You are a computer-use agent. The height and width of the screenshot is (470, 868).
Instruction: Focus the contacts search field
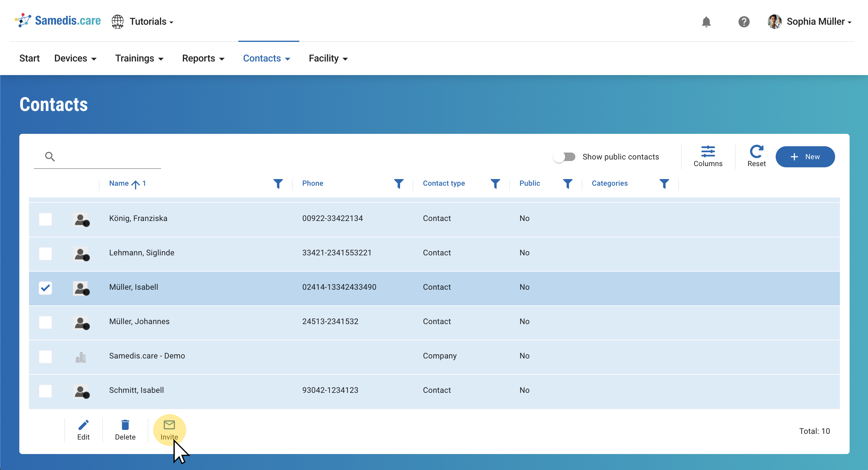click(104, 157)
